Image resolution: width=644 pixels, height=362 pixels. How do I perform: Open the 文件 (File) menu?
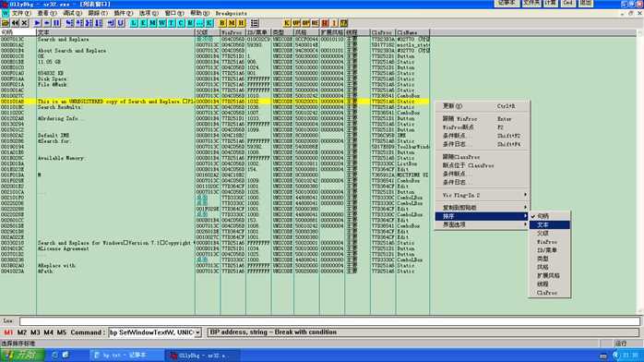click(20, 14)
